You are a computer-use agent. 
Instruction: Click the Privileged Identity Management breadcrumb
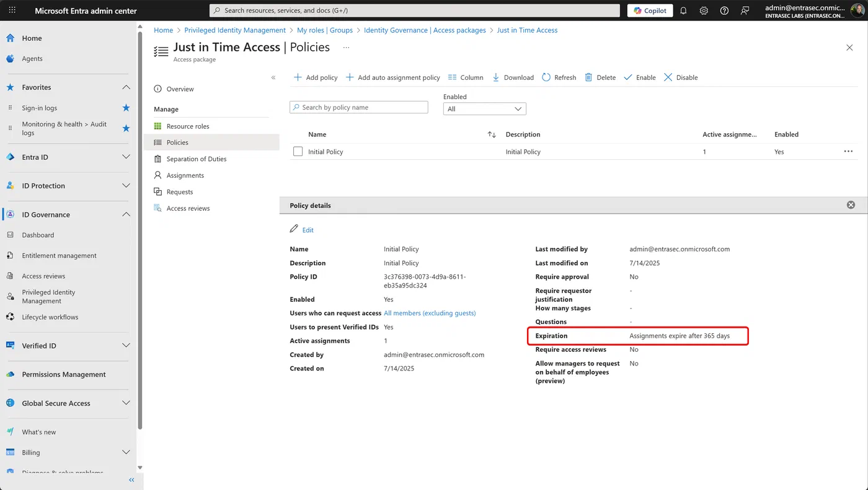pyautogui.click(x=235, y=30)
